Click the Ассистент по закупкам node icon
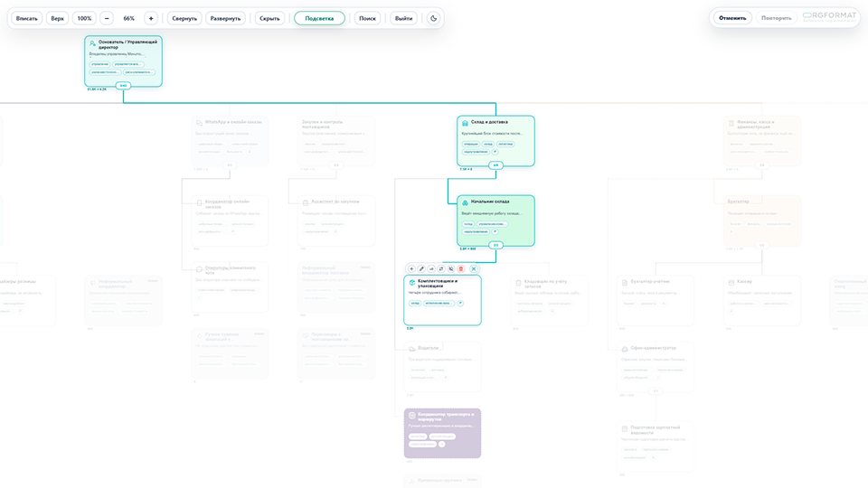 click(x=306, y=202)
